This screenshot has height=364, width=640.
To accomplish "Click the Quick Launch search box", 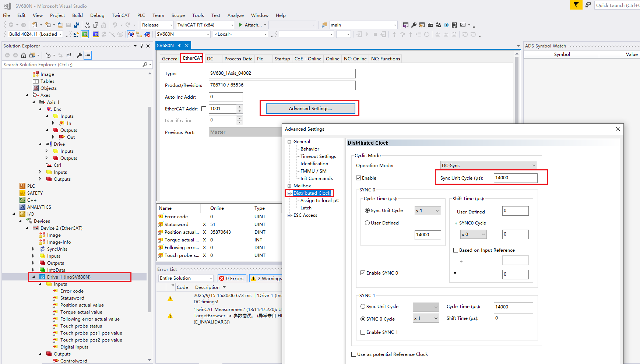I will (x=618, y=5).
